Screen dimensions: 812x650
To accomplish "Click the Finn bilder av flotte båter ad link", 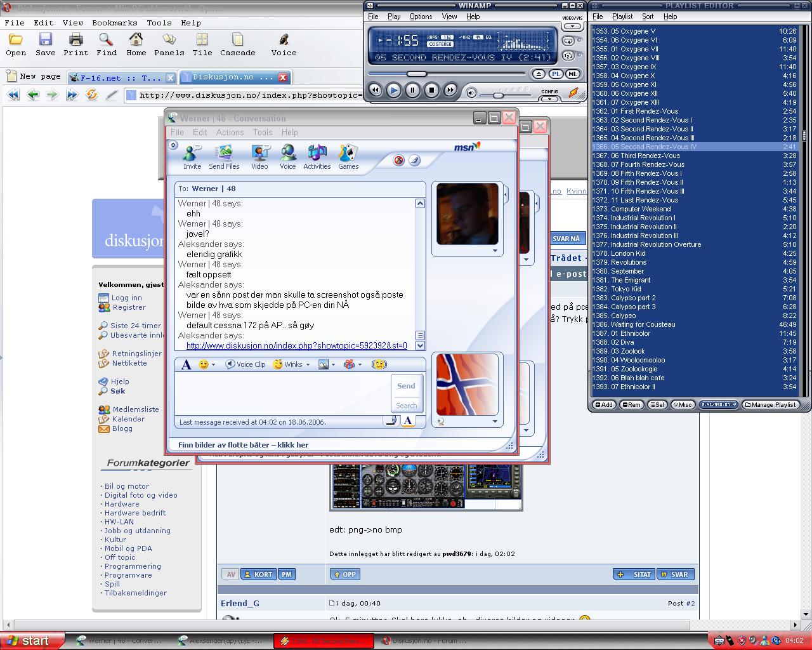I will point(244,445).
